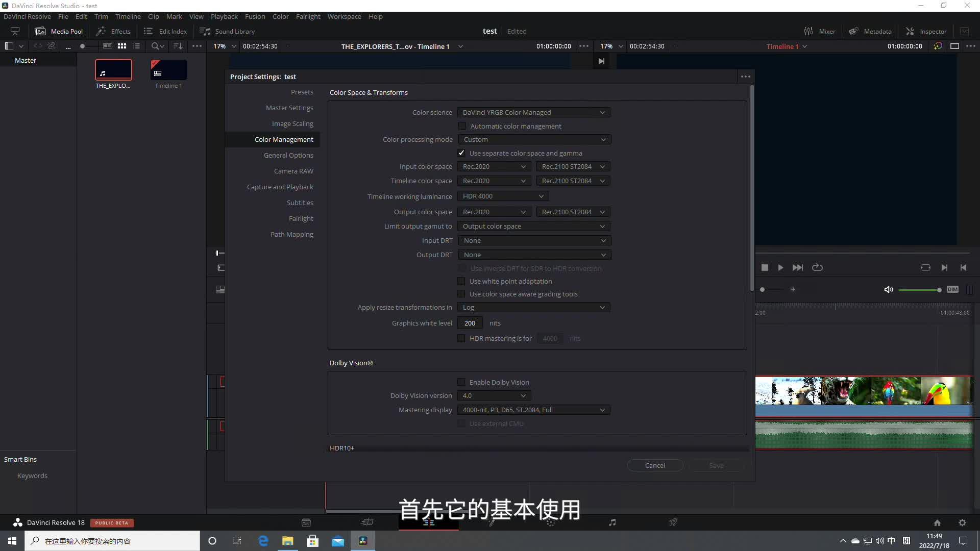980x551 pixels.
Task: Select THE_EXPLO clip thumbnail
Action: coord(113,70)
